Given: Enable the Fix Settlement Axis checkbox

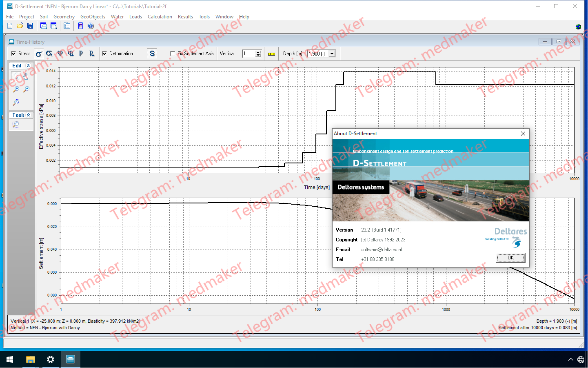Looking at the screenshot, I should click(173, 54).
